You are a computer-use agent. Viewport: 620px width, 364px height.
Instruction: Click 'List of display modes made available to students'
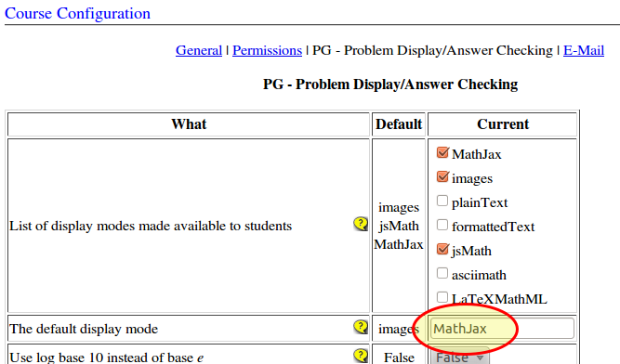tap(151, 226)
